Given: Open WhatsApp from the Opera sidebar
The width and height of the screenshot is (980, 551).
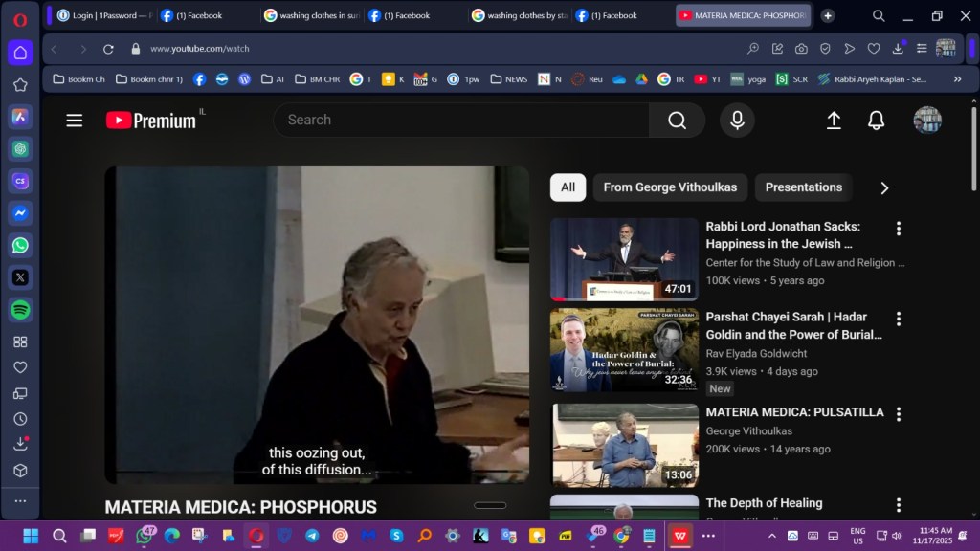Looking at the screenshot, I should (20, 246).
